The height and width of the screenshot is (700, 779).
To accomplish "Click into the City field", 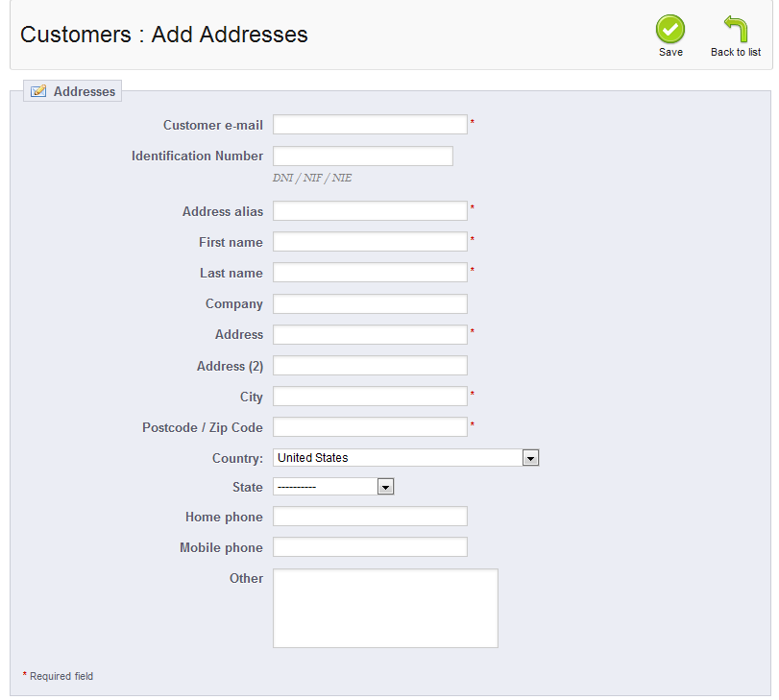I will 370,397.
